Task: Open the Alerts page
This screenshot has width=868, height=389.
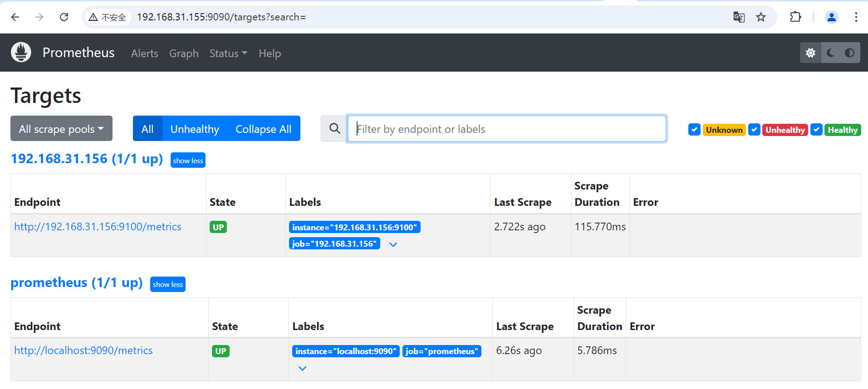Action: point(144,53)
